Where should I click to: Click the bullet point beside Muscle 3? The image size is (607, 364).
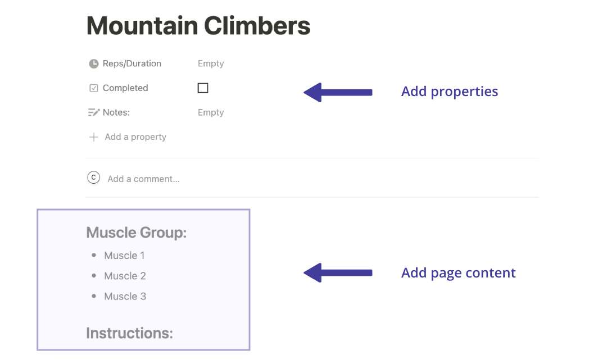coord(94,296)
